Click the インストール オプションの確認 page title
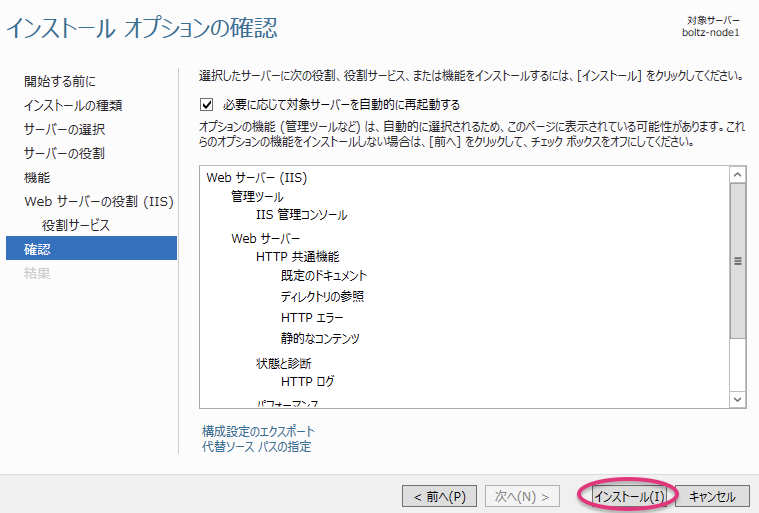The image size is (759, 513). (142, 28)
